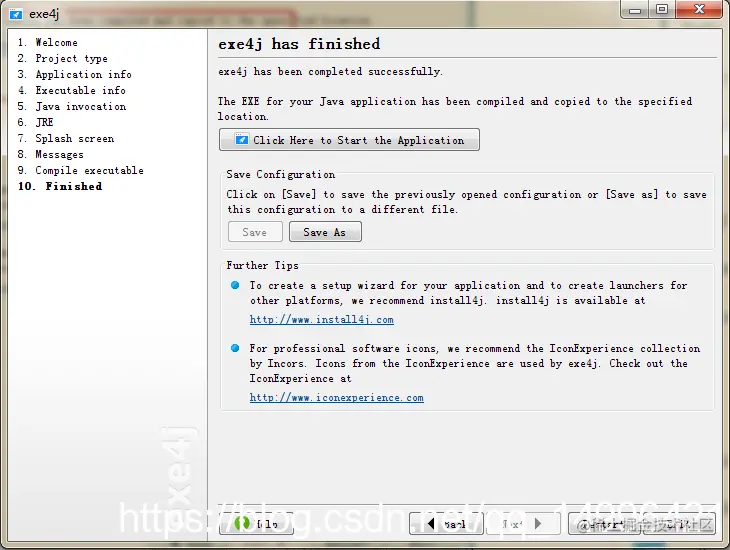Open step 7 Splash screen
This screenshot has height=550, width=730.
click(x=66, y=138)
